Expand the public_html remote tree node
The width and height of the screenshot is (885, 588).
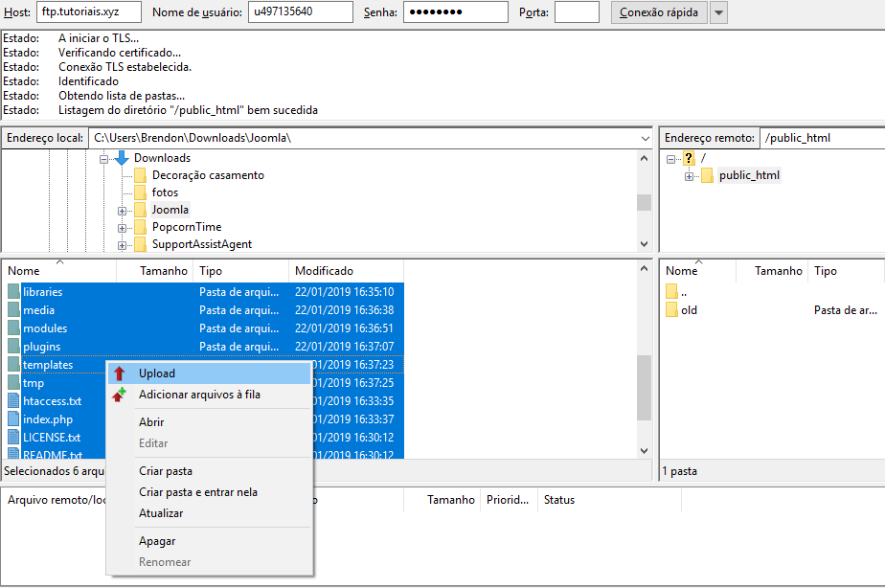pos(690,176)
